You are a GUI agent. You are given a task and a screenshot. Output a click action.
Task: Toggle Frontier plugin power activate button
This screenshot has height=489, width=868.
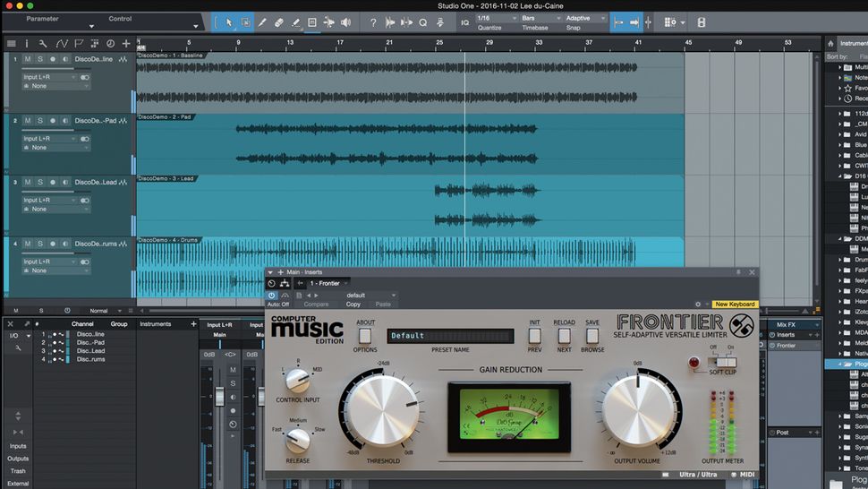pos(271,296)
